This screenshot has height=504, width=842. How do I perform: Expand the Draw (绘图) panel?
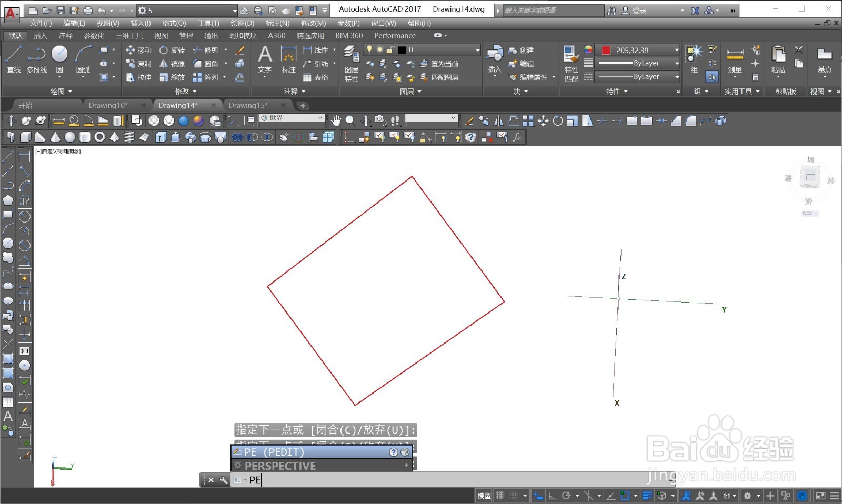62,92
